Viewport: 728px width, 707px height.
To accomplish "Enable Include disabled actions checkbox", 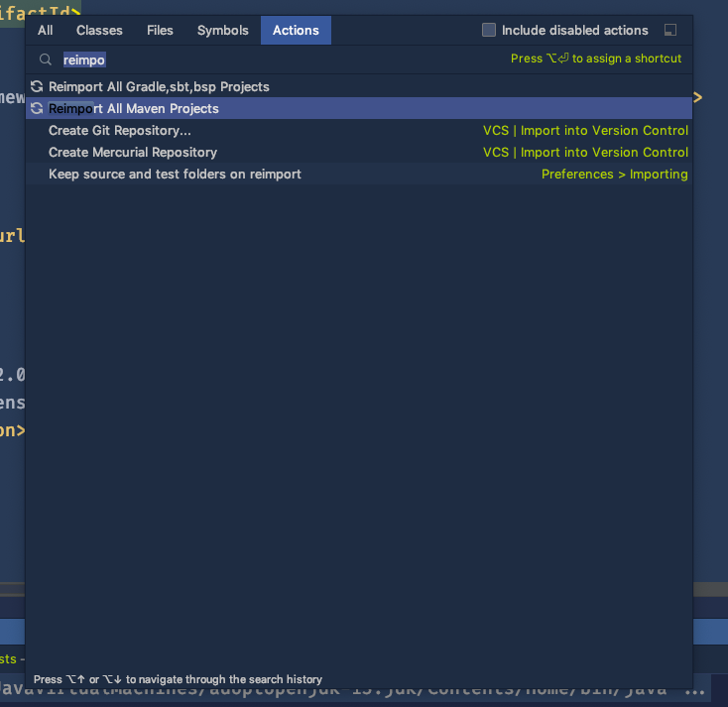I will click(x=488, y=30).
